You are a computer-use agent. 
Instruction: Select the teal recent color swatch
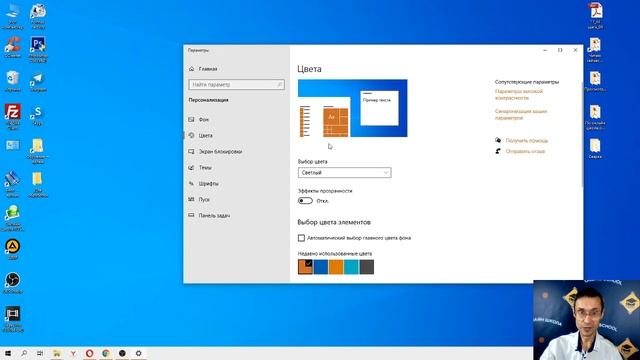click(351, 267)
